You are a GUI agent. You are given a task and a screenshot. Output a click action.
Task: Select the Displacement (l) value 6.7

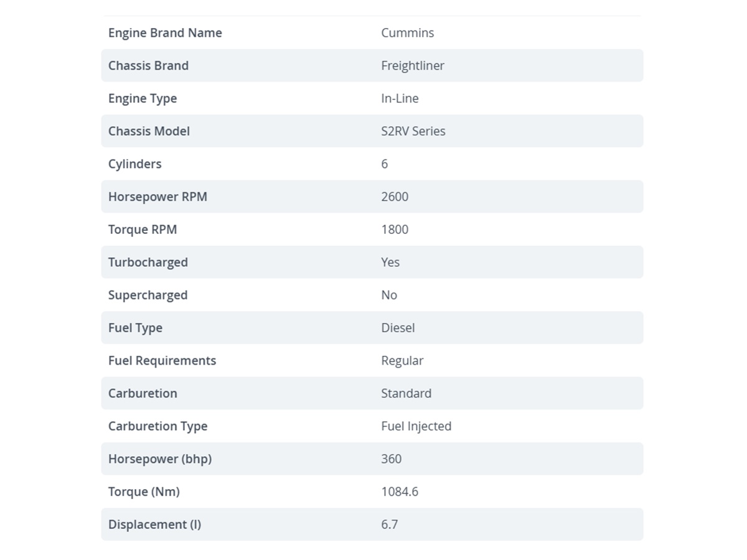[x=389, y=525]
